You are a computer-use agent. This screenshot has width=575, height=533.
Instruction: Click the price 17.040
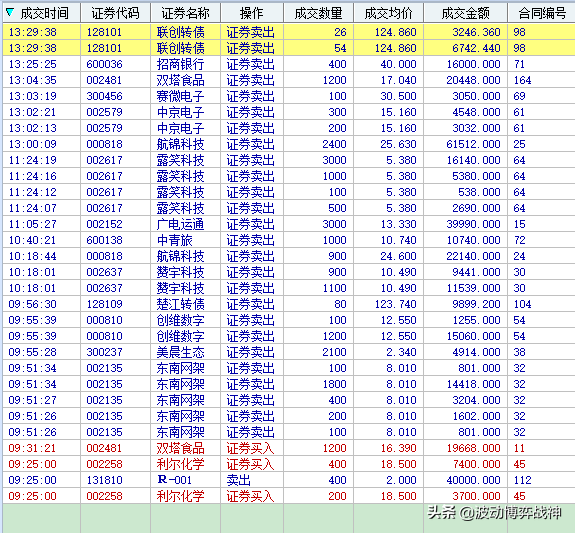398,80
